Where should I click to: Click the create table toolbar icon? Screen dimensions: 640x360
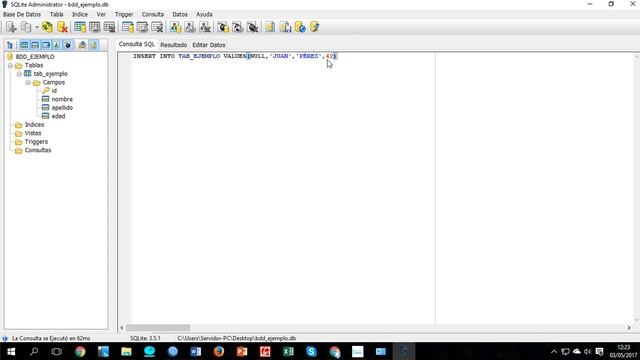click(80, 27)
